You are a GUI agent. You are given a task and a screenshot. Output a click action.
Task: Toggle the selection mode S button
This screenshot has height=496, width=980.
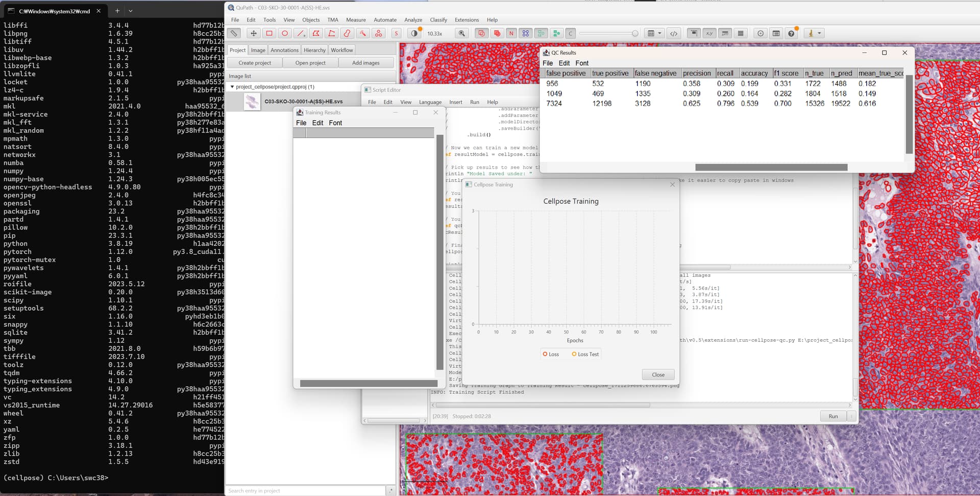[x=396, y=33]
